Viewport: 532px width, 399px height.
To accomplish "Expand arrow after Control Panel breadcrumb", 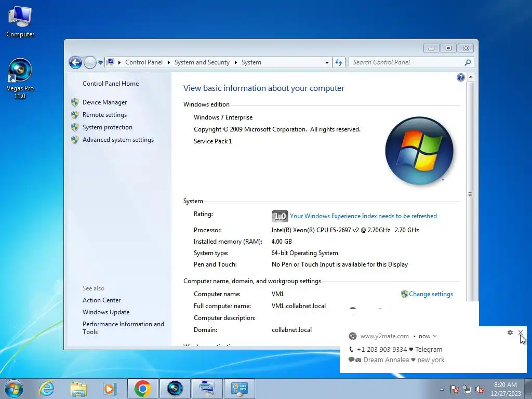I will tap(169, 62).
